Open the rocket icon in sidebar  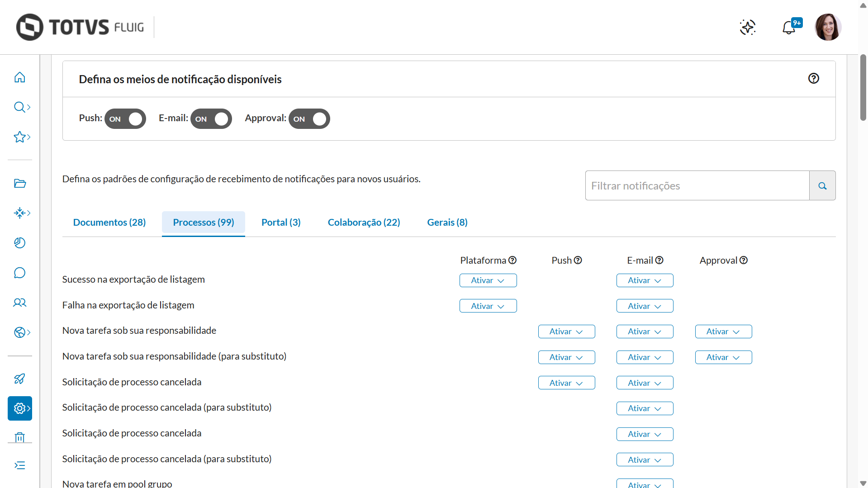click(19, 379)
